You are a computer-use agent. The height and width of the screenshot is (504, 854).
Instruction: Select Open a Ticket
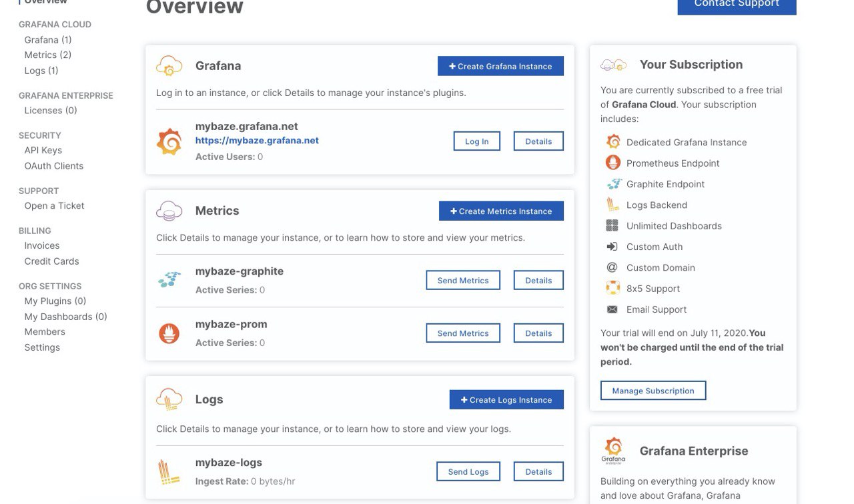tap(55, 205)
